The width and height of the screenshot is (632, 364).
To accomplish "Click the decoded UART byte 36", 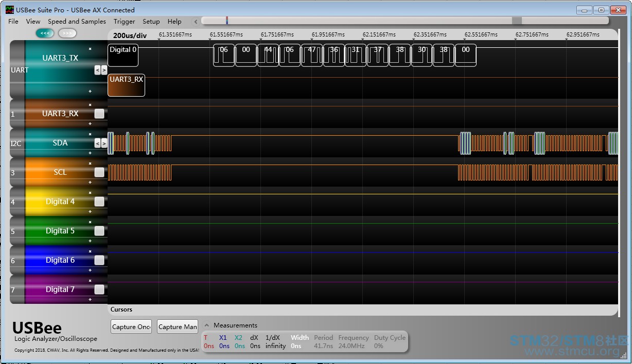I will (x=334, y=55).
